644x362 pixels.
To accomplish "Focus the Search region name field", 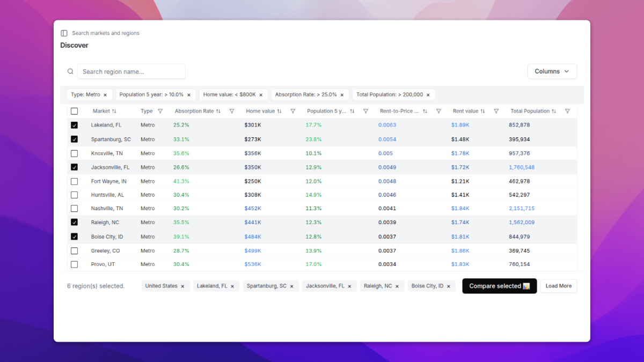I will coord(131,71).
